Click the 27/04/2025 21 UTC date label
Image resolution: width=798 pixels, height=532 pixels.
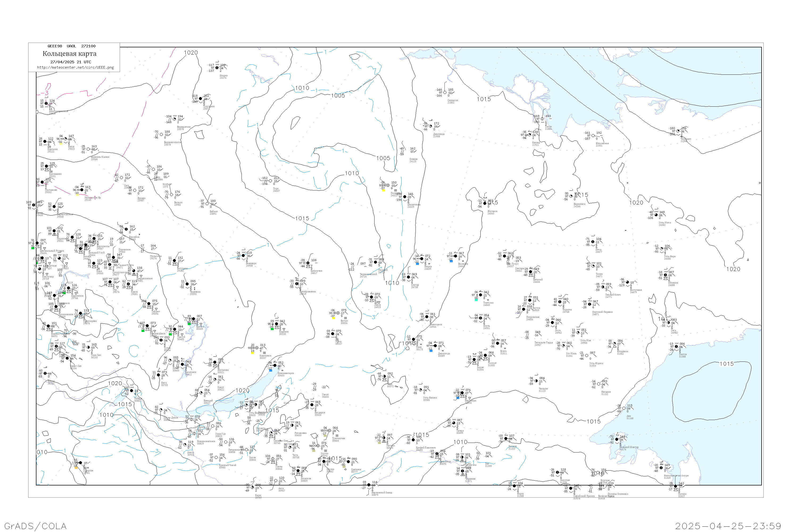coord(70,62)
